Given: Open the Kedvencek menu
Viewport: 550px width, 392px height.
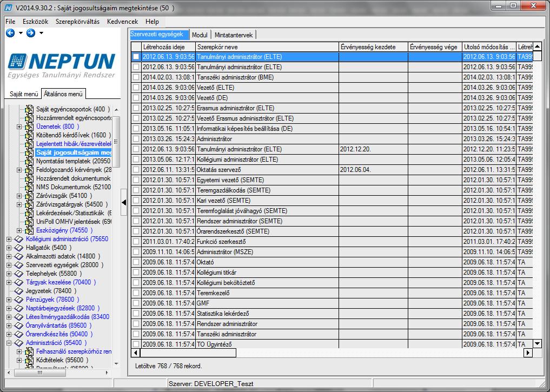Looking at the screenshot, I should click(x=122, y=22).
